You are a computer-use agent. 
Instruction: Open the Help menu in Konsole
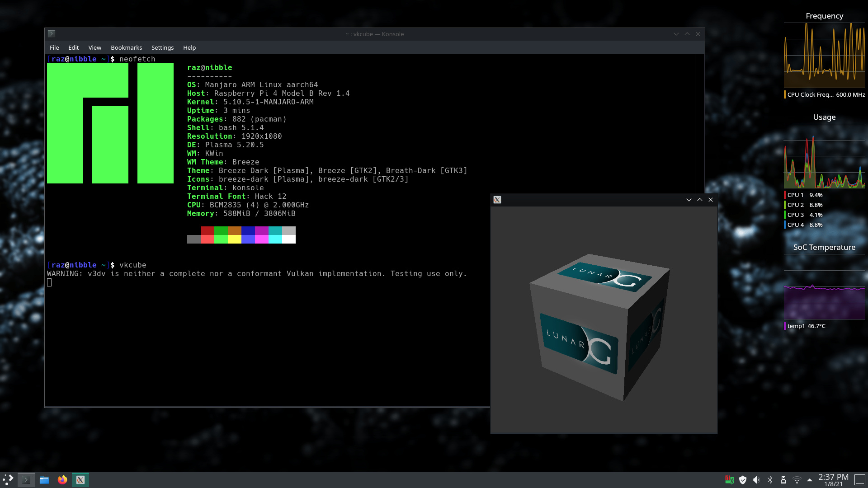click(189, 47)
